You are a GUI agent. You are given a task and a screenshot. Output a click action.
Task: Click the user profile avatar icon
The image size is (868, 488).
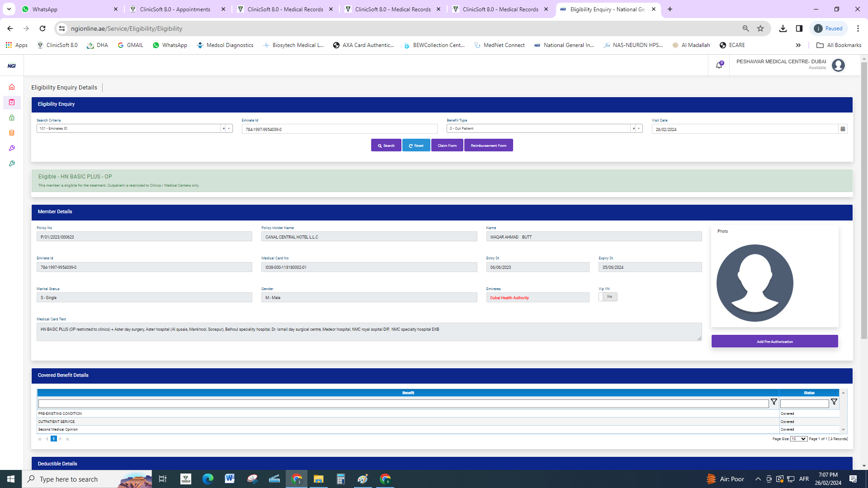838,66
